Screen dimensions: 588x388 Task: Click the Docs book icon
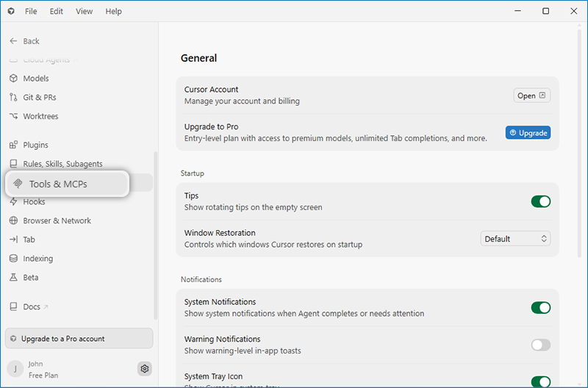click(x=13, y=306)
